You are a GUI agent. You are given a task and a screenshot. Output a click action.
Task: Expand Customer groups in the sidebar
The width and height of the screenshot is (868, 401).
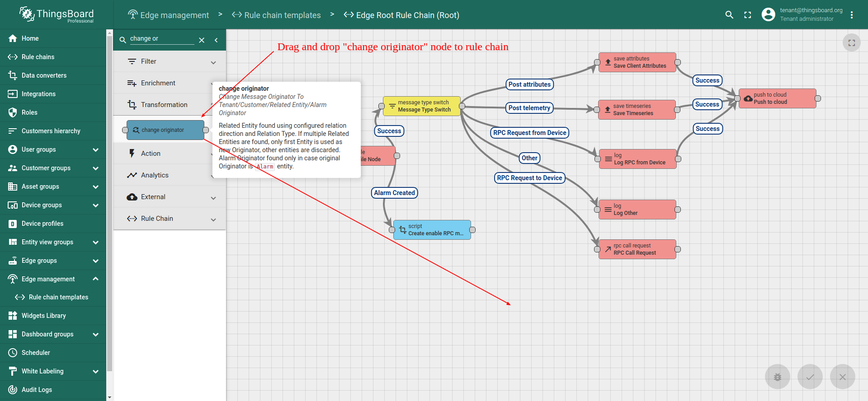(x=95, y=168)
